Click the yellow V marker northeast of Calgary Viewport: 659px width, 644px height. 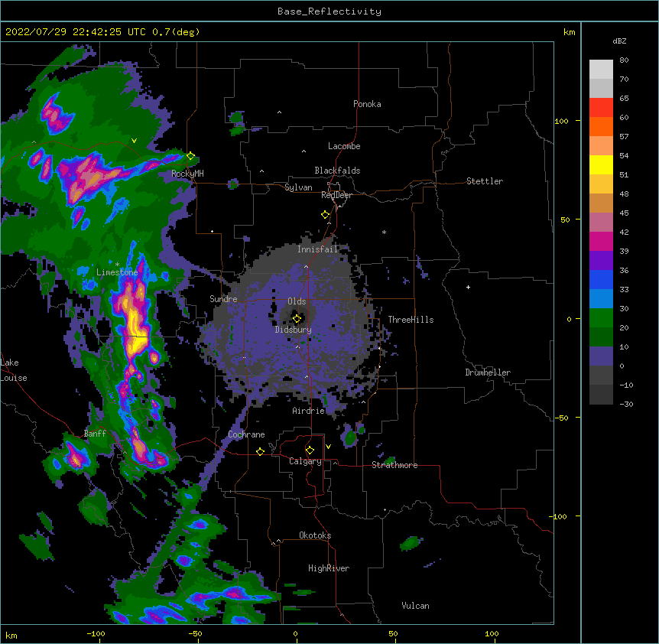(x=328, y=447)
